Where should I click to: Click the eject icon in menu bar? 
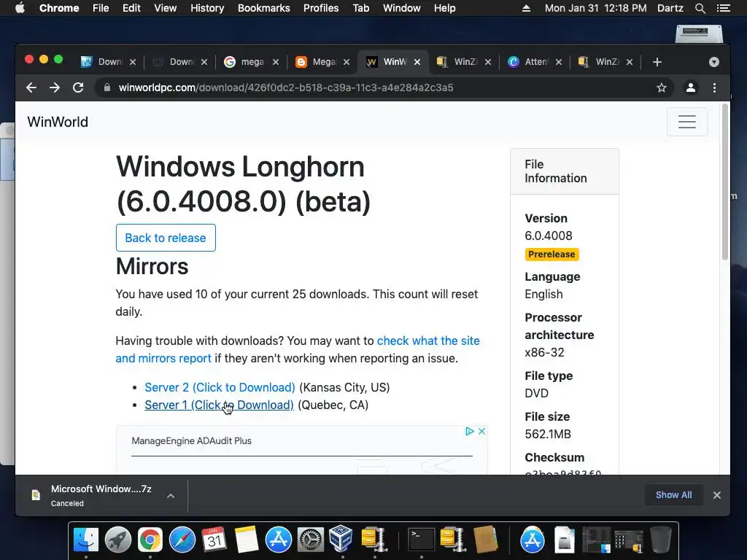click(x=527, y=8)
